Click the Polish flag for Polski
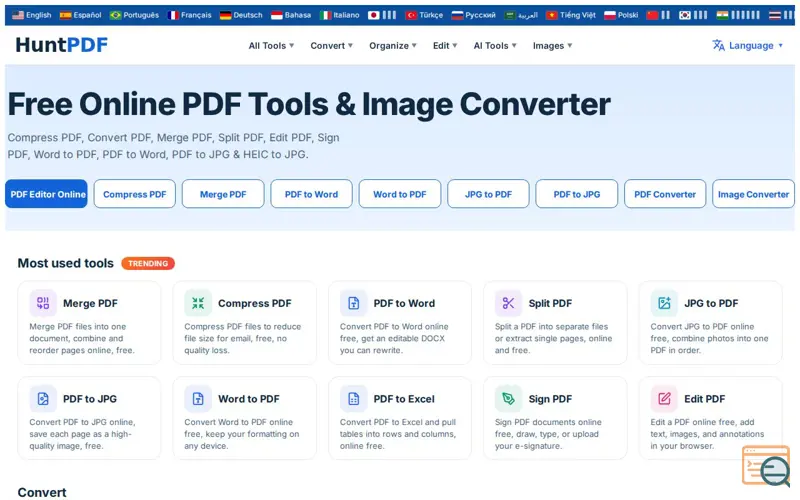This screenshot has width=800, height=500. [610, 15]
